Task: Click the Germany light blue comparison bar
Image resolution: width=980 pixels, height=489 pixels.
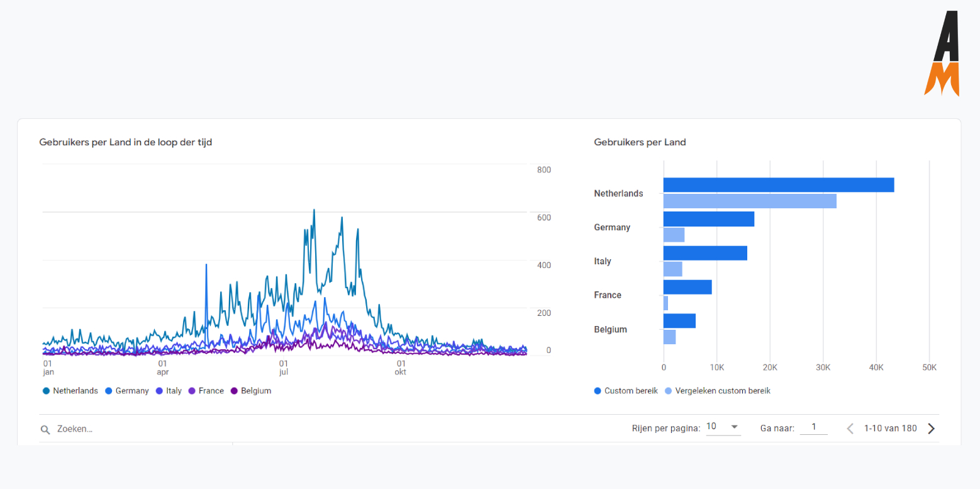Action: click(x=674, y=235)
